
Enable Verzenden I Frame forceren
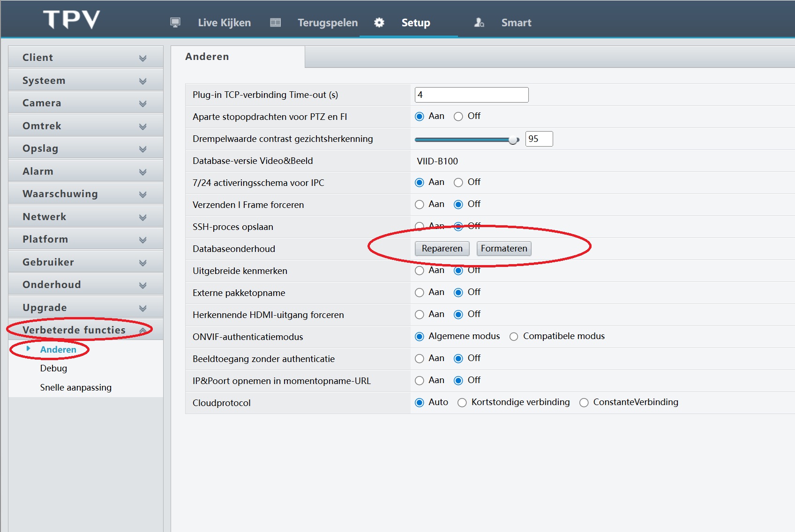[420, 205]
